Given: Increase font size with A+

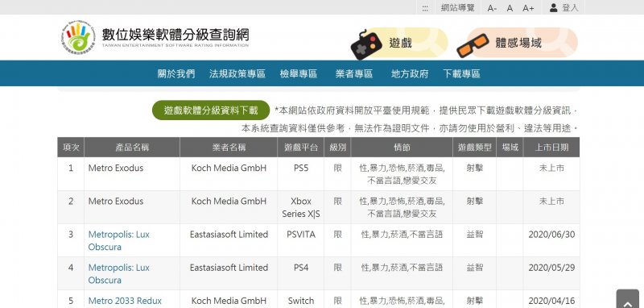Looking at the screenshot, I should point(528,8).
